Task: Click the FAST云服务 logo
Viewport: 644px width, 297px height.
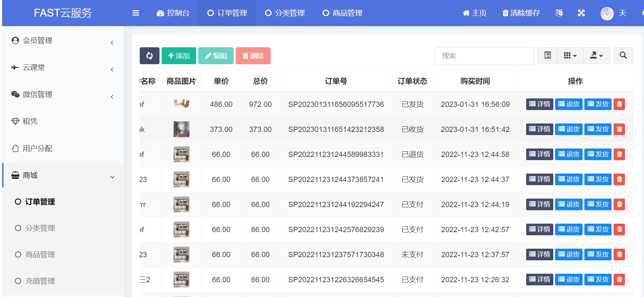Action: tap(63, 13)
